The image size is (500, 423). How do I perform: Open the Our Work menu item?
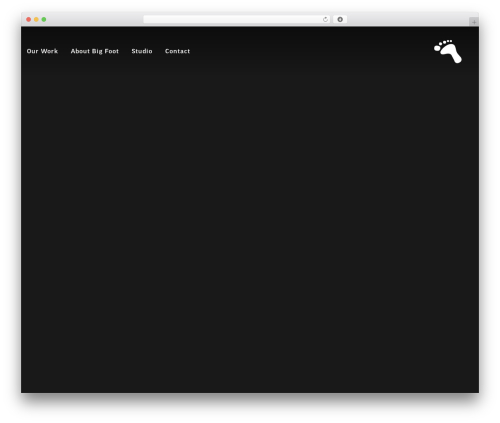pyautogui.click(x=42, y=51)
